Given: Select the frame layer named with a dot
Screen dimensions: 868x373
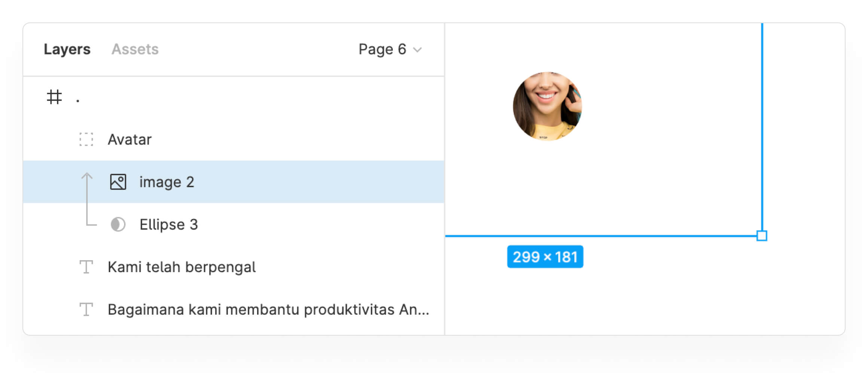Looking at the screenshot, I should click(x=78, y=98).
